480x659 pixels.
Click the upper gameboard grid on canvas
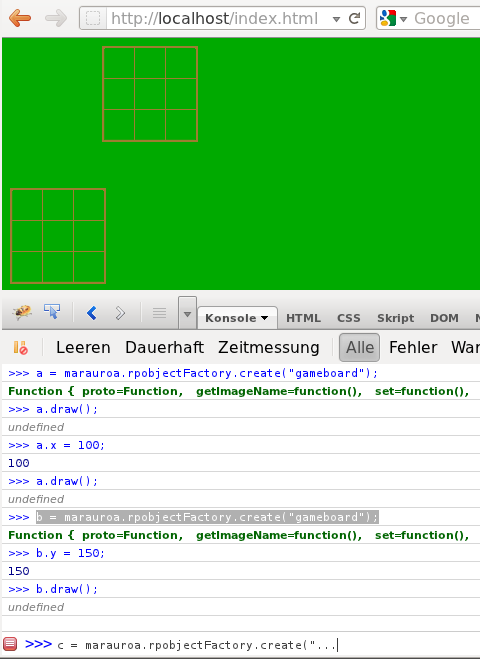(150, 94)
